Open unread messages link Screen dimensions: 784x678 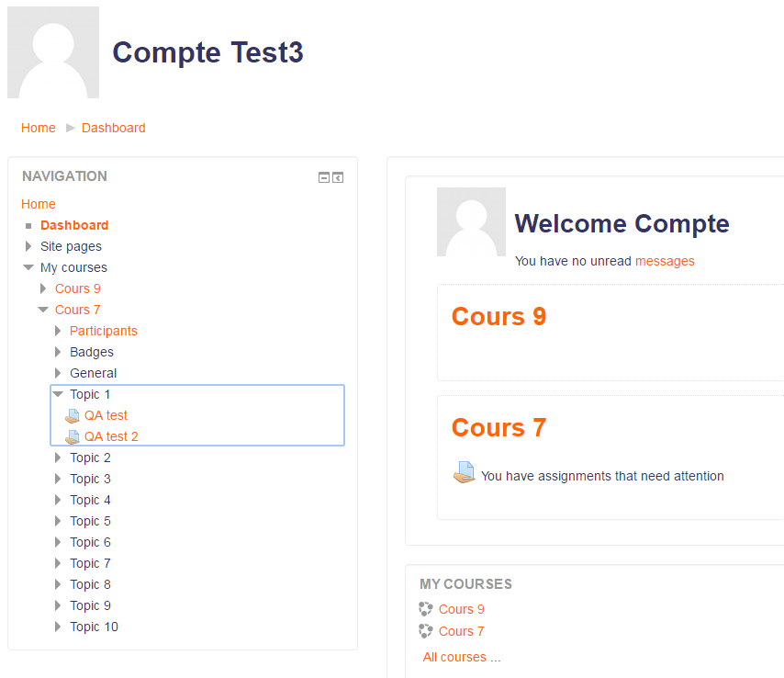click(x=665, y=261)
